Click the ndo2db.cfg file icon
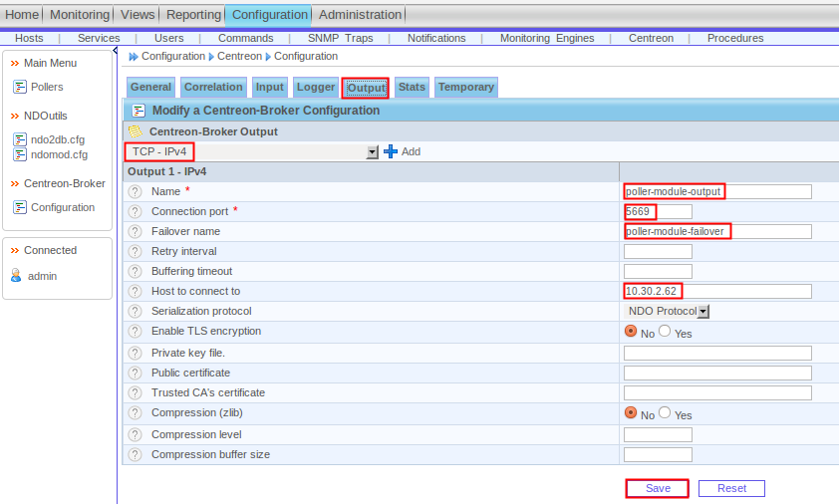The height and width of the screenshot is (504, 839). point(20,139)
